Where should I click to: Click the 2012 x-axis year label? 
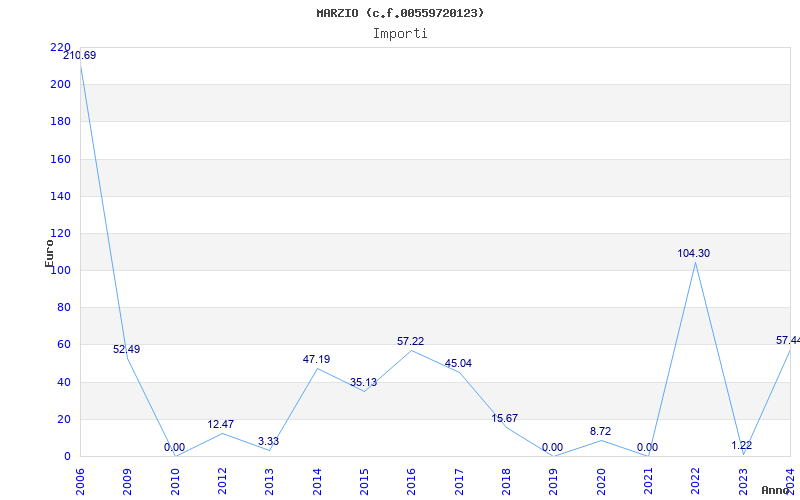point(222,482)
